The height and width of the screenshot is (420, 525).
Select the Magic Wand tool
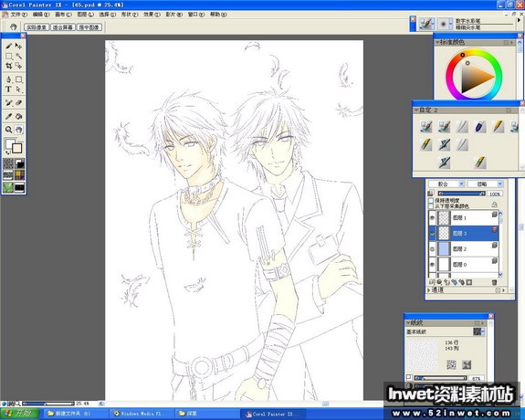(19, 56)
